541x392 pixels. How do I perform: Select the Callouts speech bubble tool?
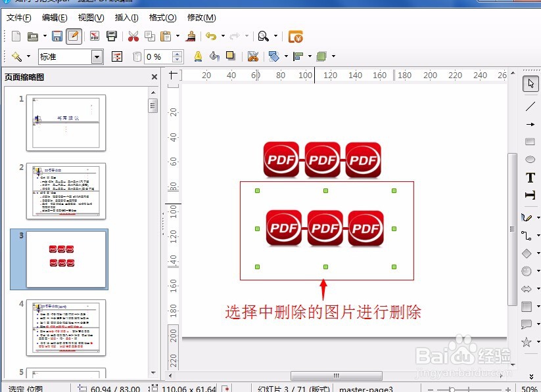point(527,324)
